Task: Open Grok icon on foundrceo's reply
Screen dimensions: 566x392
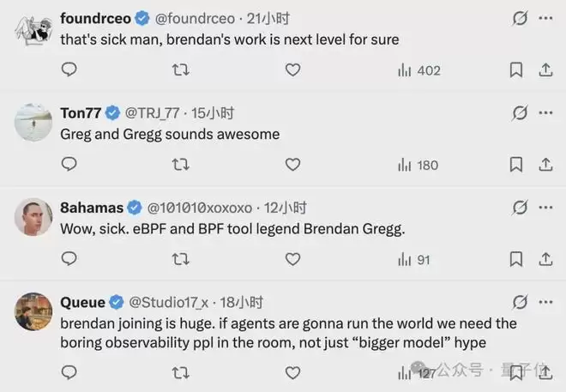Action: tap(519, 18)
